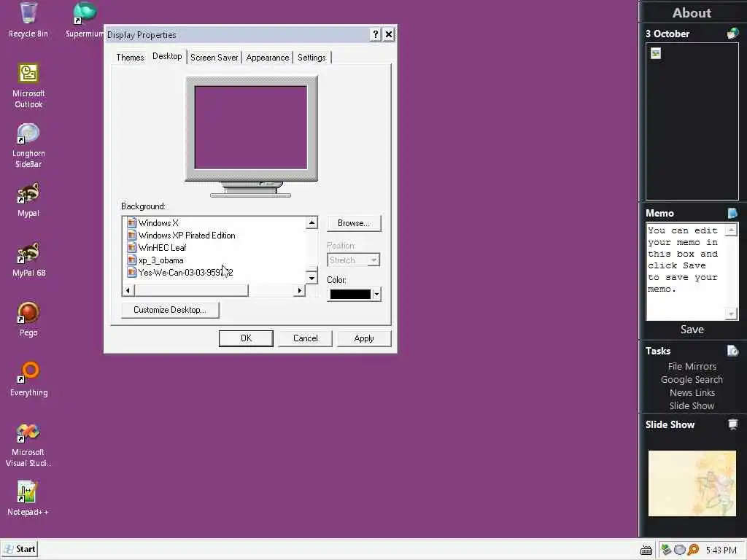Open Google Search task link
Viewport: 747px width, 560px height.
tap(692, 379)
